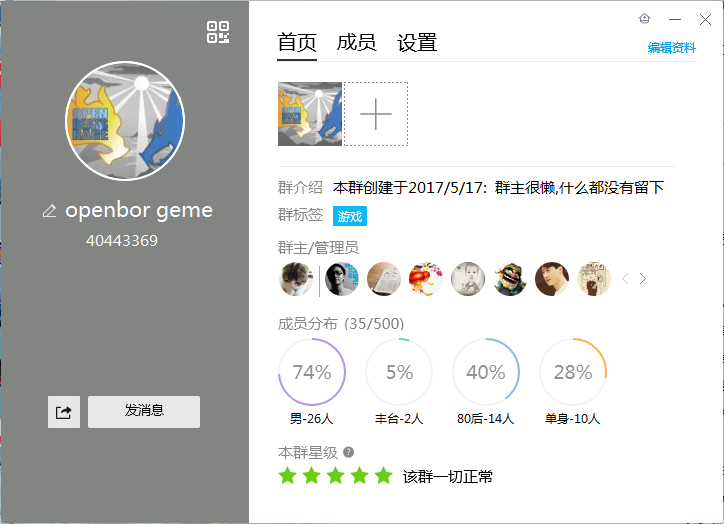The height and width of the screenshot is (524, 724).
Task: Select the 首页 tab
Action: [x=297, y=42]
